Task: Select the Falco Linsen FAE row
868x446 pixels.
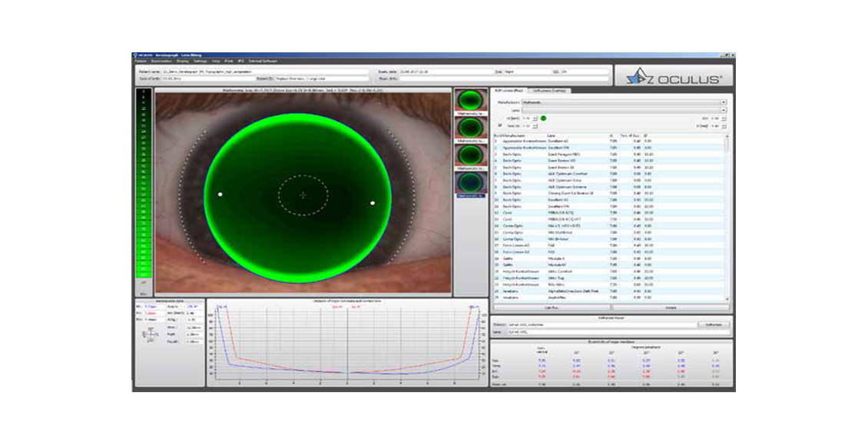Action: (609, 245)
